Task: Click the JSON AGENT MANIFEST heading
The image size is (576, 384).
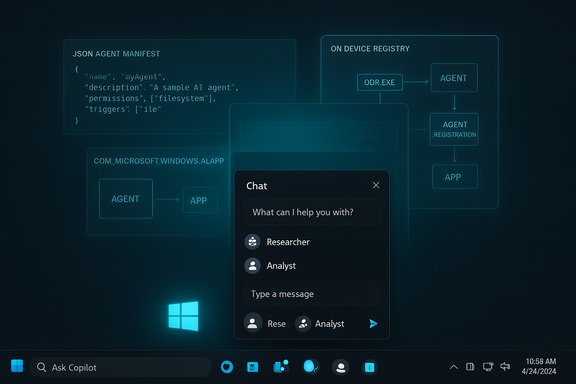Action: tap(116, 54)
